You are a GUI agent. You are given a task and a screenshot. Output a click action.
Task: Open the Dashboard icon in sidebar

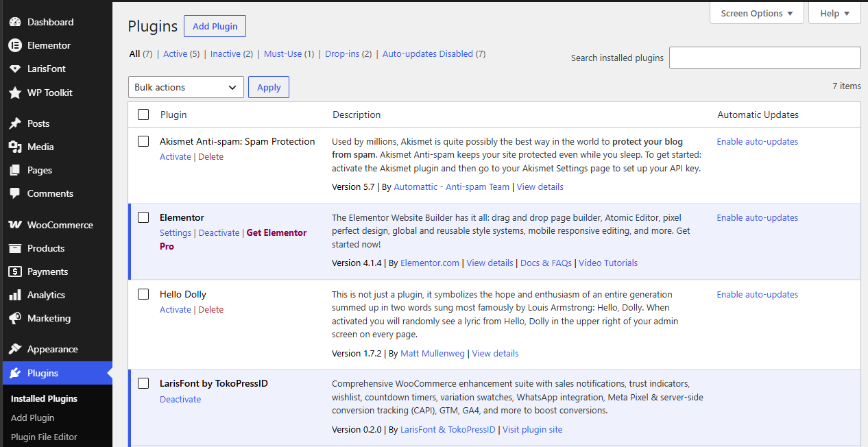tap(15, 22)
